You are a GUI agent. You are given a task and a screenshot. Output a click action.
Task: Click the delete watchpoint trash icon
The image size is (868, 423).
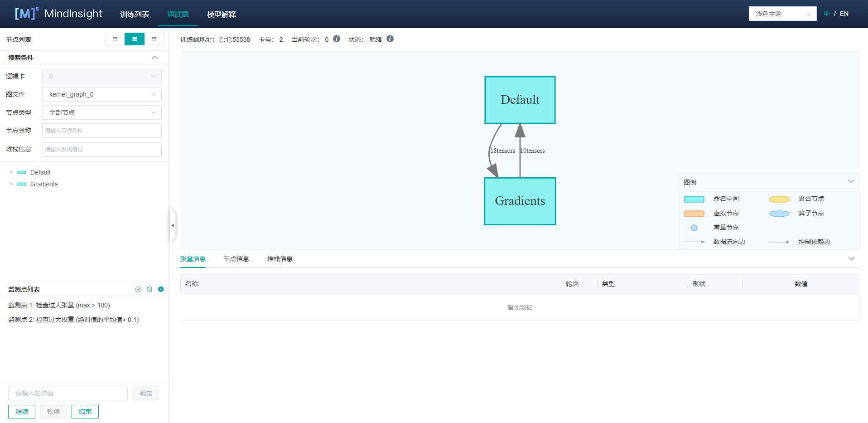pos(149,289)
